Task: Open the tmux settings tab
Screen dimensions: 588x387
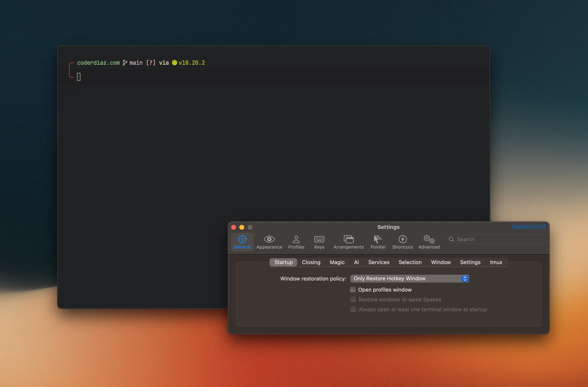Action: coord(496,262)
